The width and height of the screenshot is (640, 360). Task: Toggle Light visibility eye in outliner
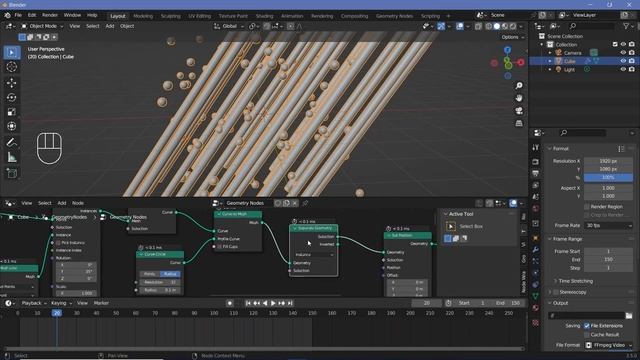(623, 69)
